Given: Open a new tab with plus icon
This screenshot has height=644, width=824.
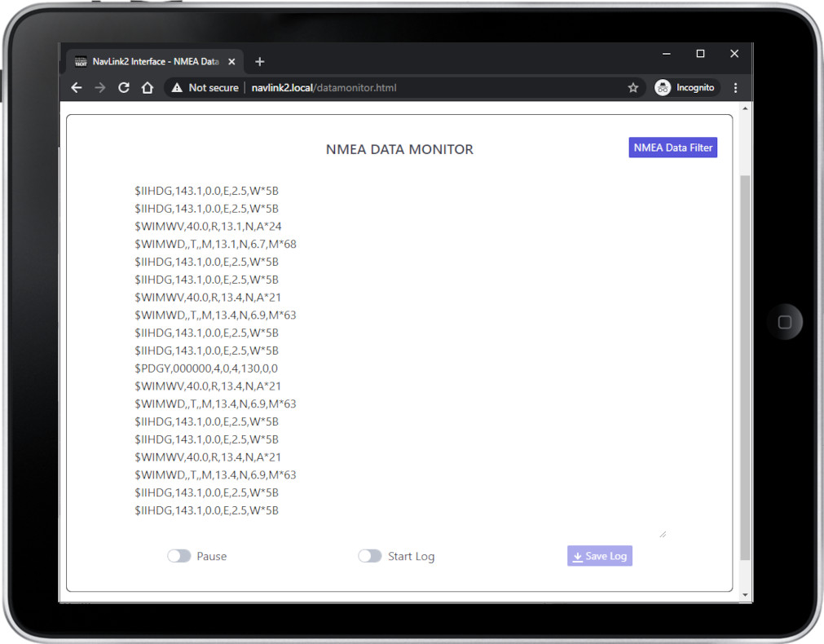Looking at the screenshot, I should point(260,62).
